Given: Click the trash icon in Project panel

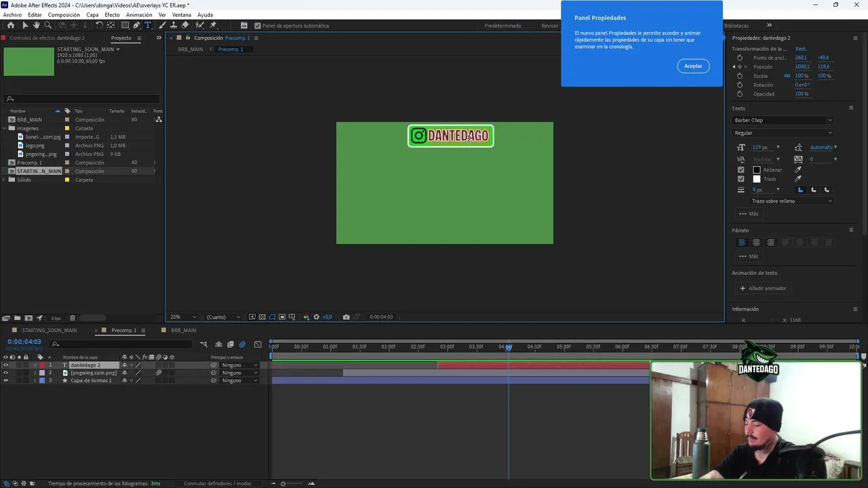Looking at the screenshot, I should 73,318.
